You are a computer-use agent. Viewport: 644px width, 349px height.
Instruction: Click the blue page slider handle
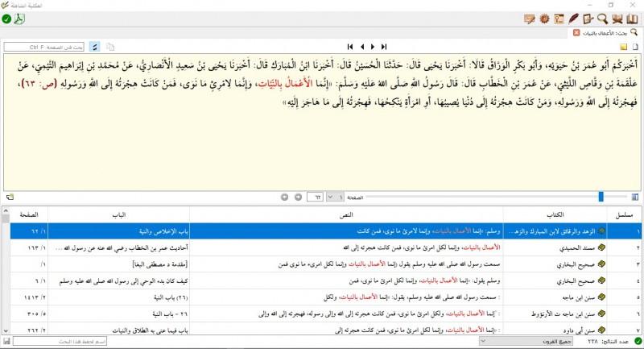[x=601, y=197]
